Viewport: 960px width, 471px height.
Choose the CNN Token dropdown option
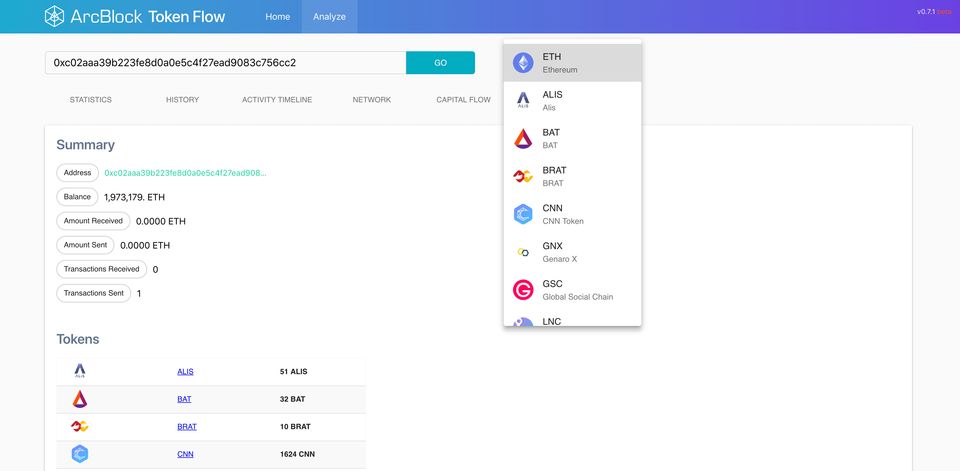572,214
